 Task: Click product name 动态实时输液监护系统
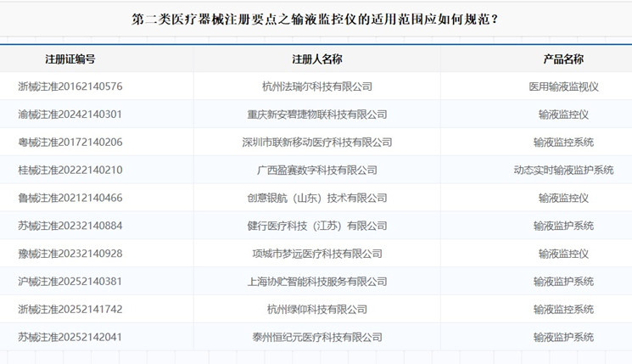563,171
